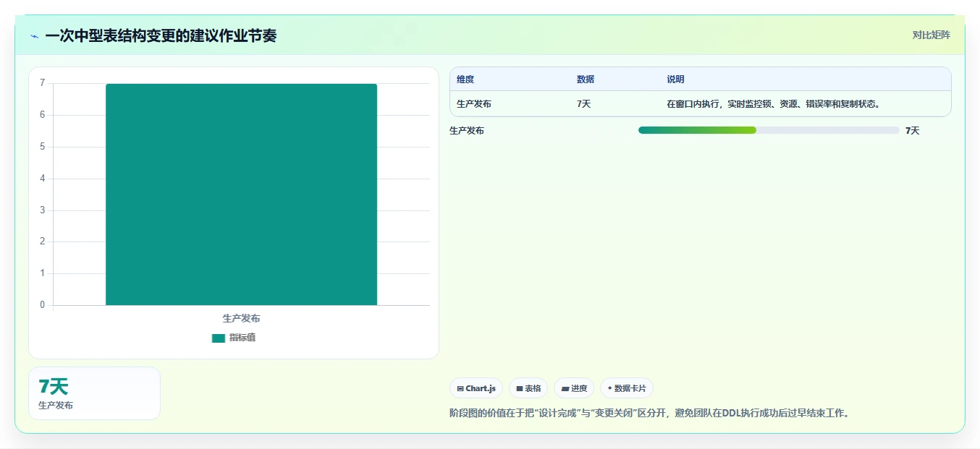Click the 生产发布 x-axis label under chart
980x449 pixels.
[x=241, y=318]
